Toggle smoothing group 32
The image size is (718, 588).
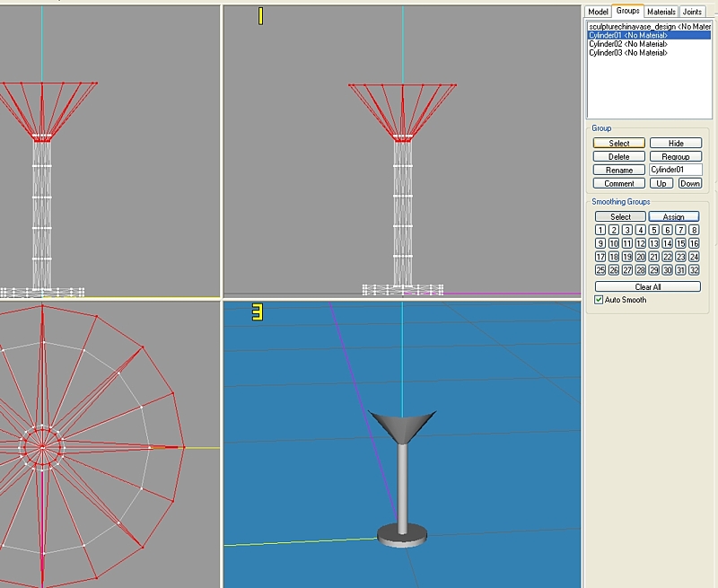[x=694, y=270]
